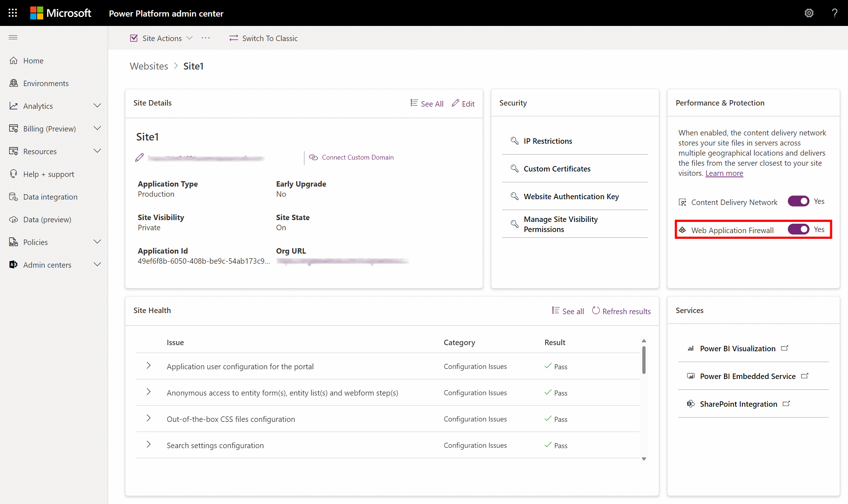
Task: Expand the Application user configuration issue
Action: (x=149, y=366)
